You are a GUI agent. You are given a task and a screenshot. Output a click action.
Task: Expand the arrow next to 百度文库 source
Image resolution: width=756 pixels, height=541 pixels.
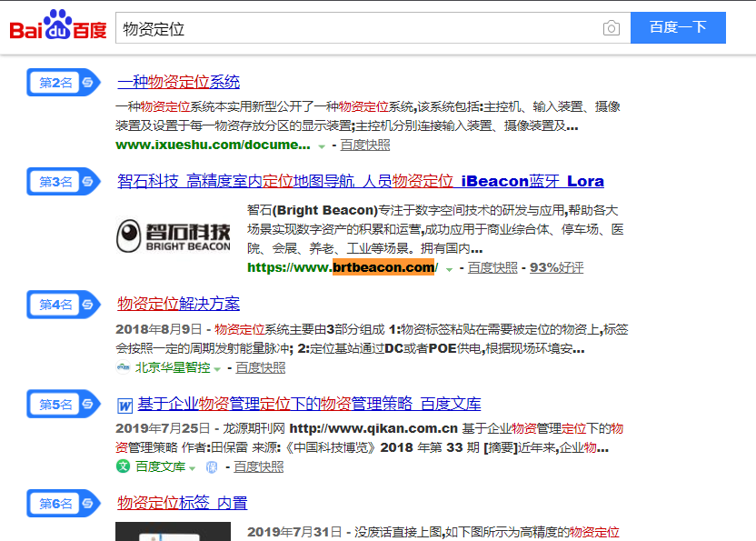[x=193, y=468]
